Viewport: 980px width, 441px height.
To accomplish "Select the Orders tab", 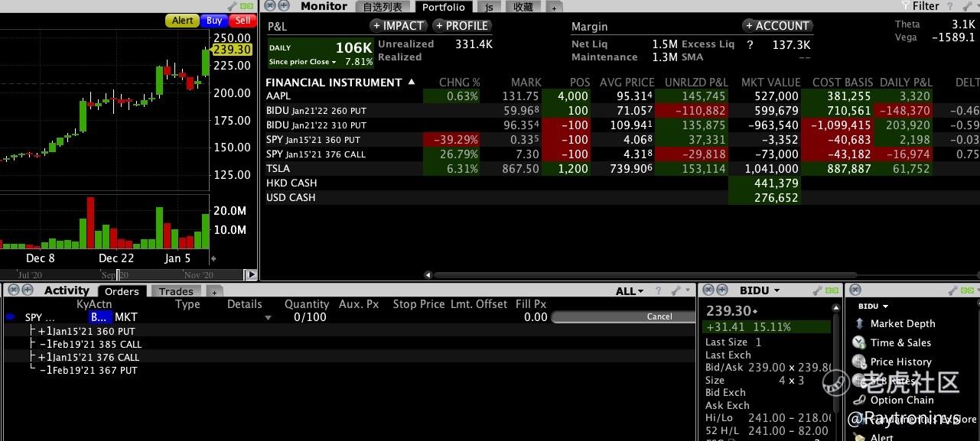I will coord(122,291).
